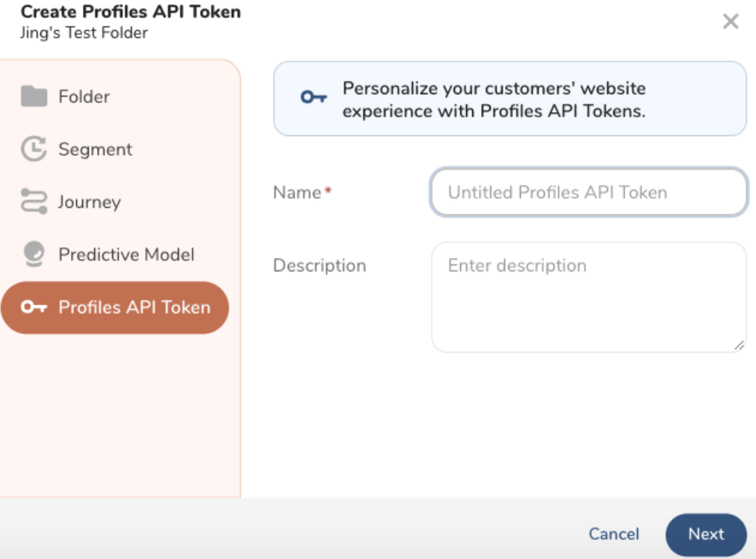Click the Description field label
Viewport: 756px width, 559px height.
tap(320, 265)
